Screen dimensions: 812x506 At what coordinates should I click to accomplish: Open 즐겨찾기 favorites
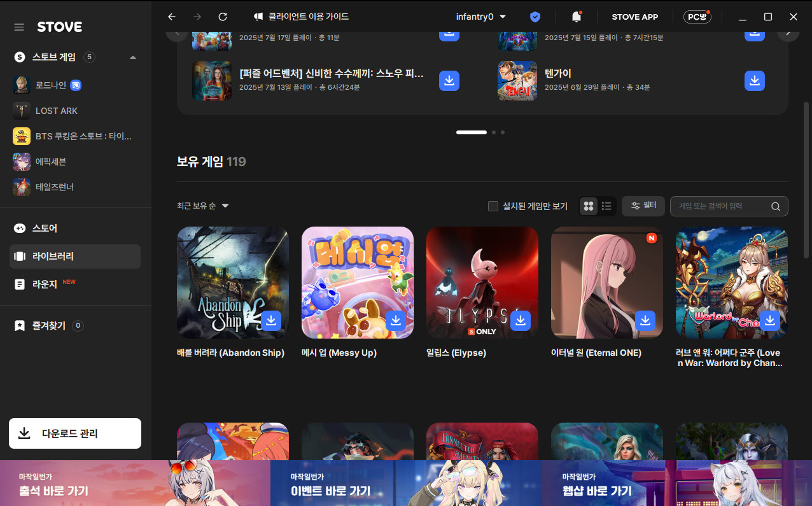75,325
